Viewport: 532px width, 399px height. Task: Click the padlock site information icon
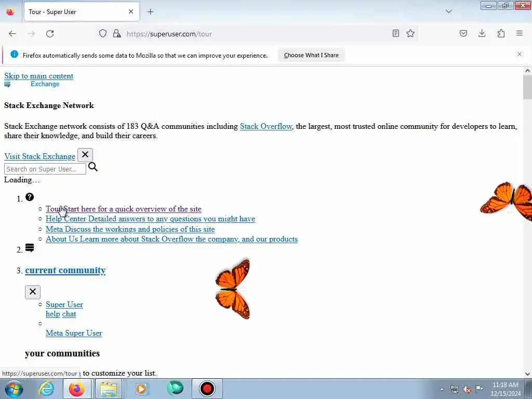[x=117, y=33]
